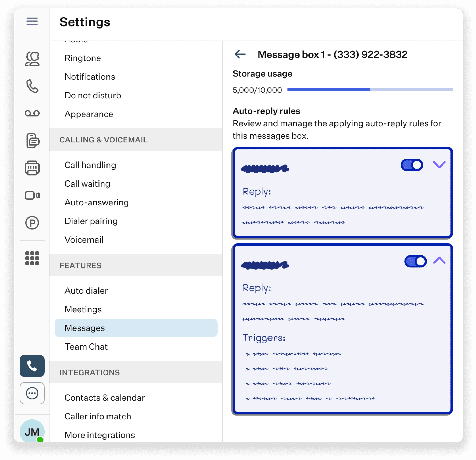Open Do not disturb settings

93,96
